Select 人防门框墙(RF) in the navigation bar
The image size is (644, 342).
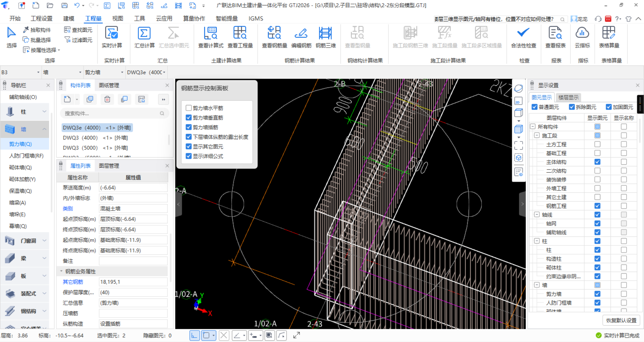(x=26, y=156)
